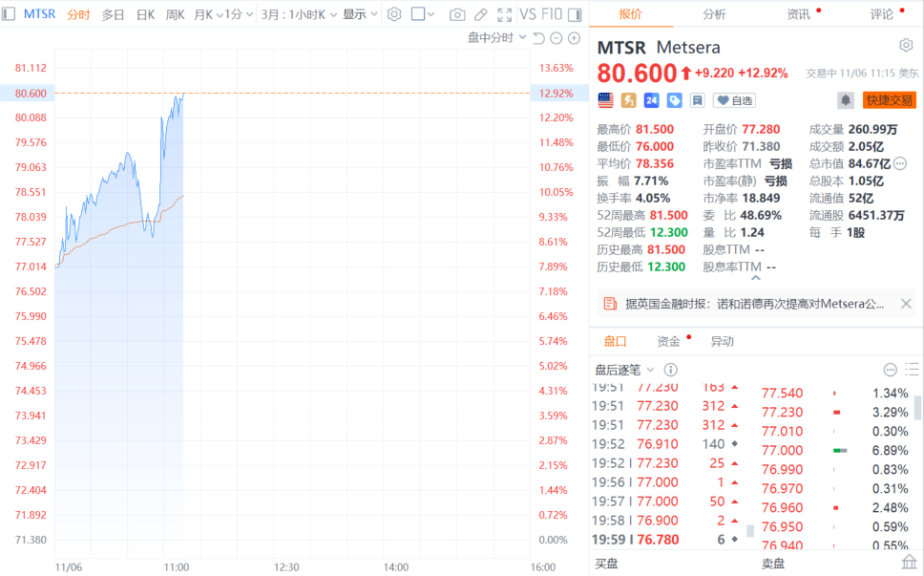Click the 换手率 4.05% value

tap(653, 198)
